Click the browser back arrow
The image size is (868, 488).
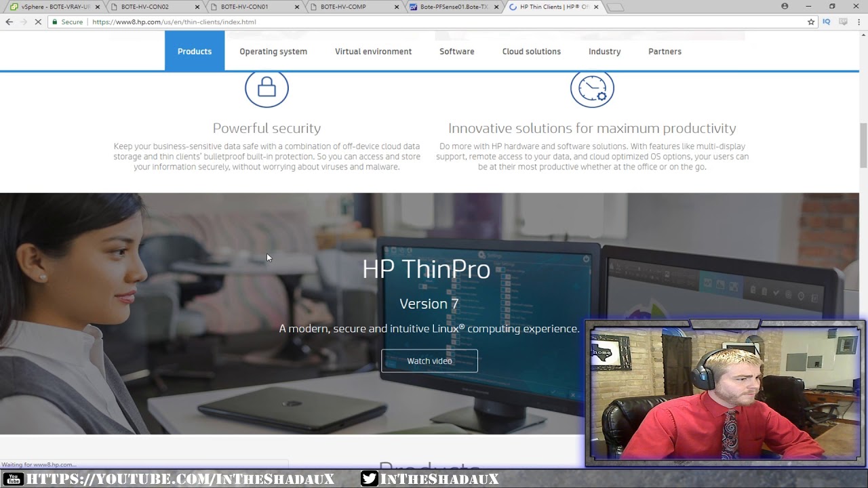(9, 22)
